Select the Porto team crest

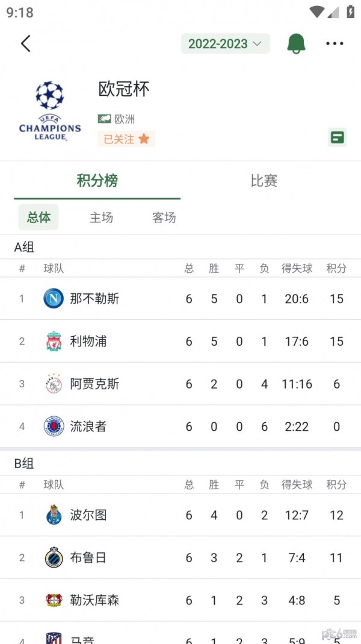(53, 515)
